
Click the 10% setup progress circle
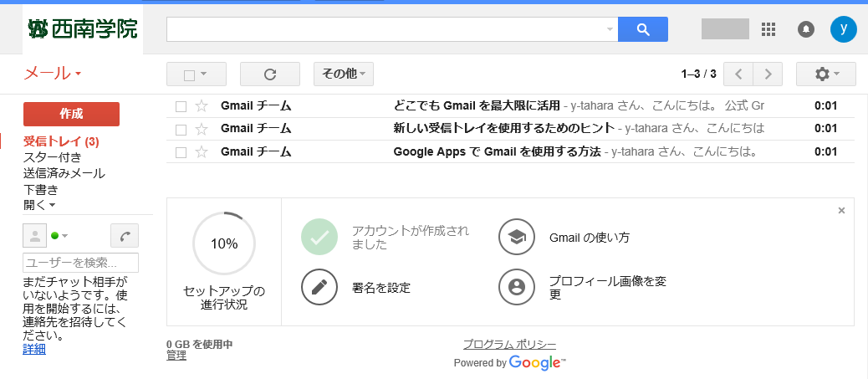point(224,243)
